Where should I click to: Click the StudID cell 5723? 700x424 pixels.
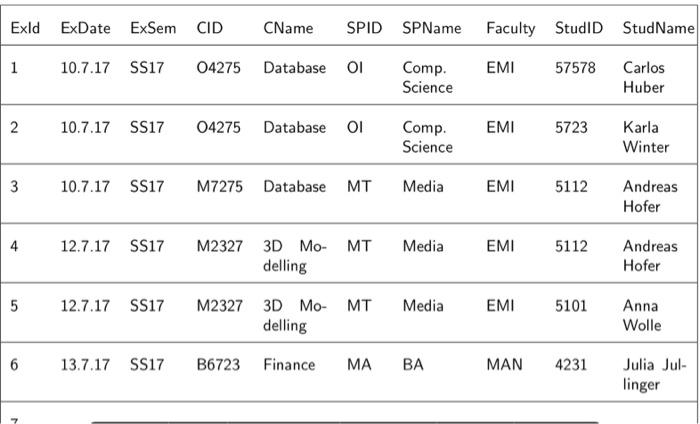(x=571, y=128)
